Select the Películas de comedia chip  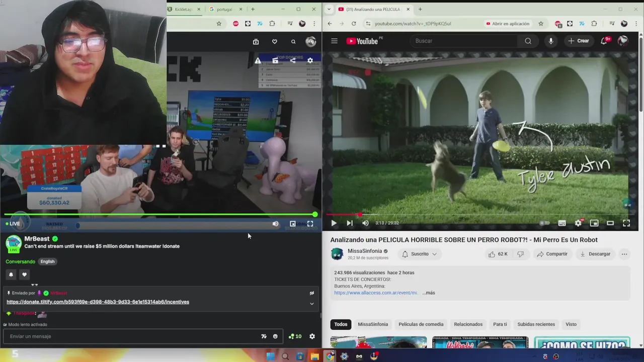point(421,324)
